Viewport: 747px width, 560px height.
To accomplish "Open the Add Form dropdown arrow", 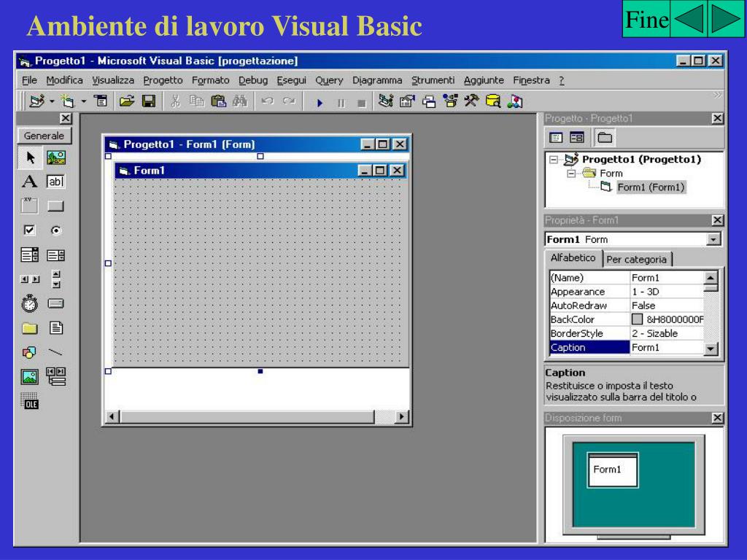I will 83,101.
